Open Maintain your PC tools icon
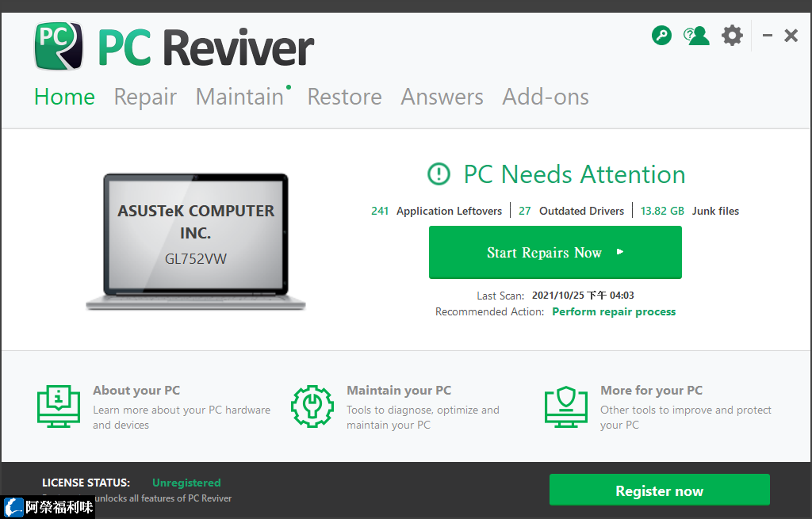 (x=312, y=406)
